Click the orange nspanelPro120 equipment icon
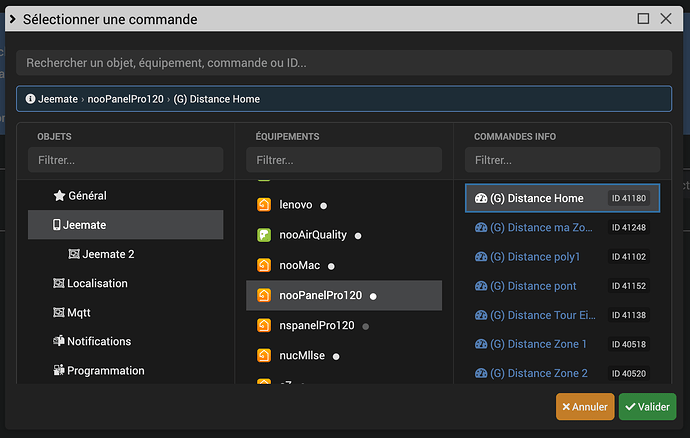The image size is (690, 438). point(264,325)
